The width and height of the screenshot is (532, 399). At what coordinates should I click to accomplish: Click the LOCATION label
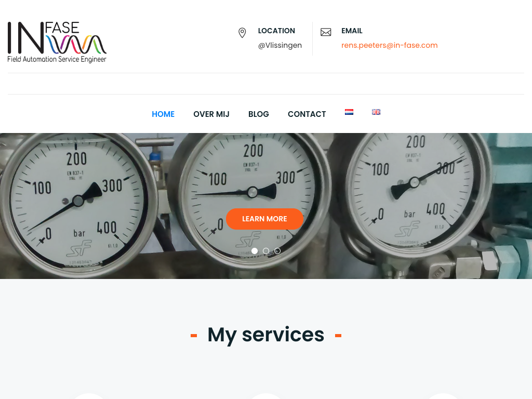[x=276, y=31]
